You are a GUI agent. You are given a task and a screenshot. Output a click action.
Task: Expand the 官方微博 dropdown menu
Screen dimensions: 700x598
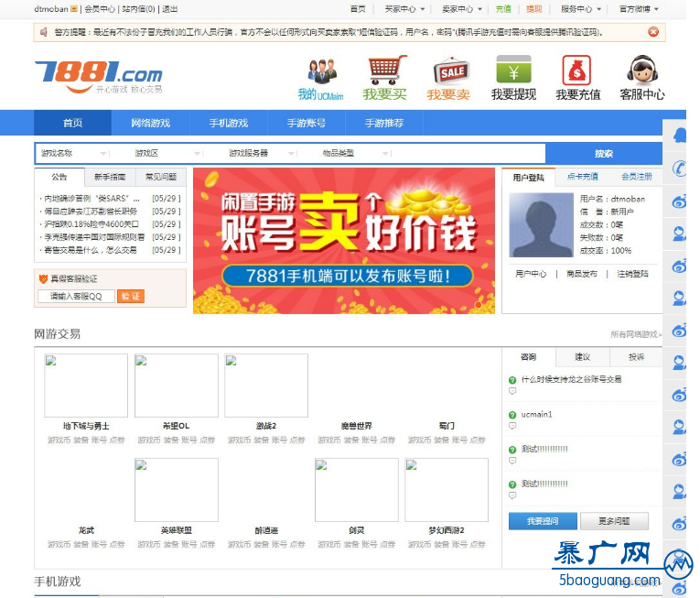click(x=639, y=9)
